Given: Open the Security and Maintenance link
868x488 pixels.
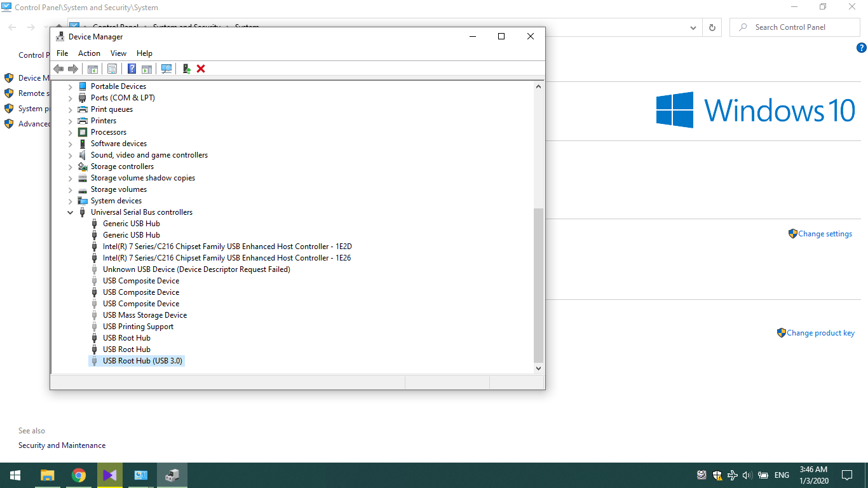Looking at the screenshot, I should (62, 445).
